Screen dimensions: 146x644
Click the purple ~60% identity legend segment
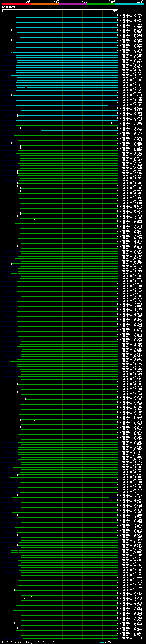(x=73, y=4)
